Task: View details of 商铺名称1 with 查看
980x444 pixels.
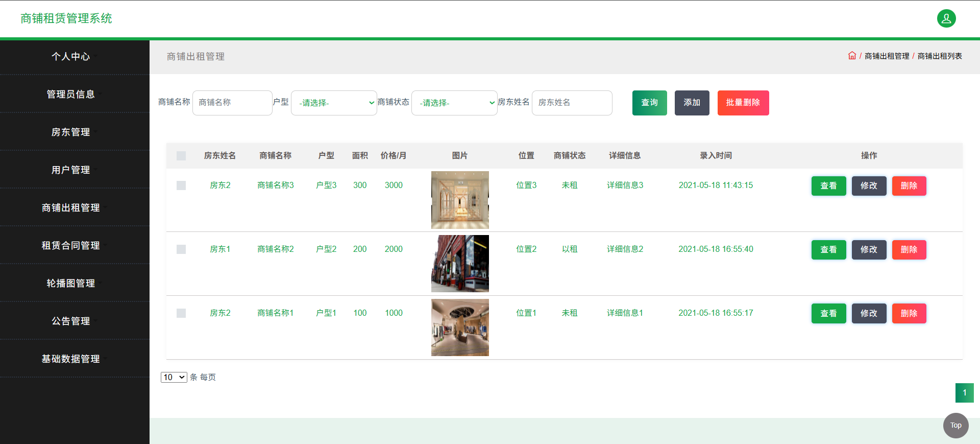Action: 829,314
